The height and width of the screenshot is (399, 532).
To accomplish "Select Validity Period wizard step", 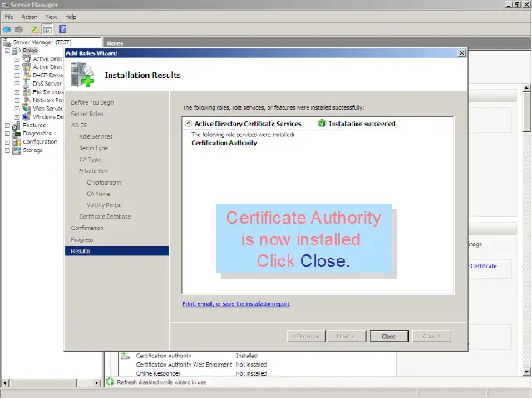I will coord(104,205).
